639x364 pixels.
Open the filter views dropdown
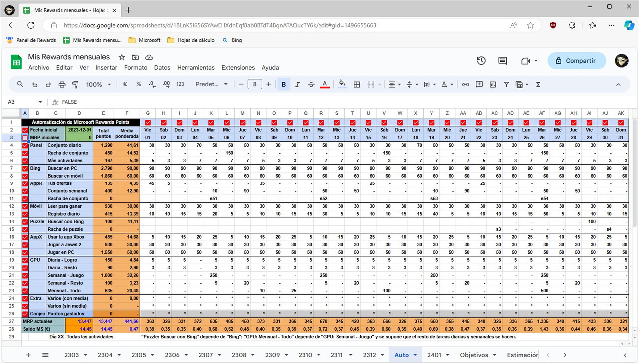522,84
